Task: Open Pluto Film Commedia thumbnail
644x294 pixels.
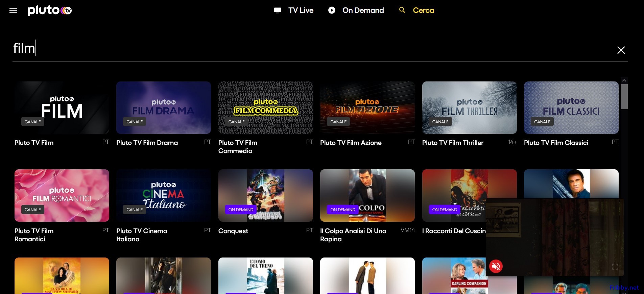Action: 266,107
